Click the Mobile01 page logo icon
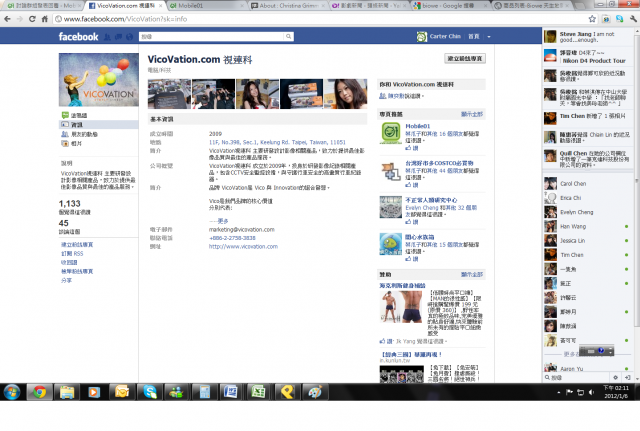640x431 pixels. pyautogui.click(x=391, y=133)
